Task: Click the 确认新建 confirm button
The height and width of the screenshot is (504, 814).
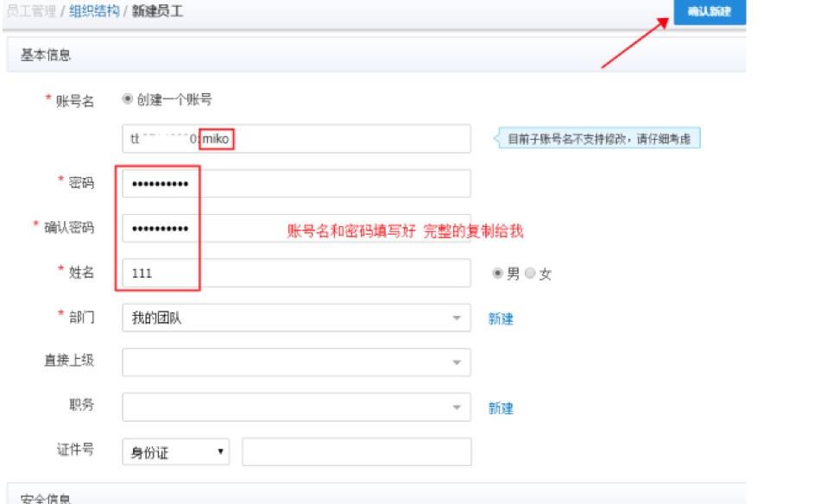Action: [x=710, y=11]
